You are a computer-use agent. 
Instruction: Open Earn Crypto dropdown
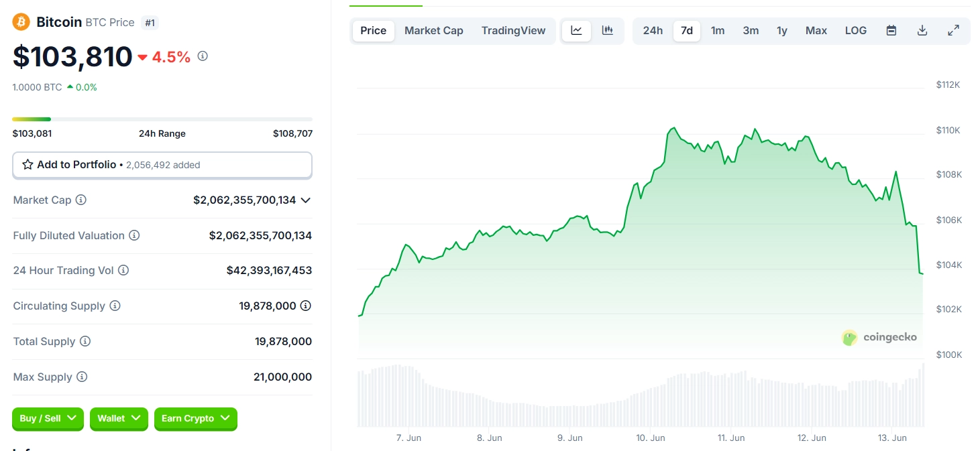[x=196, y=418]
